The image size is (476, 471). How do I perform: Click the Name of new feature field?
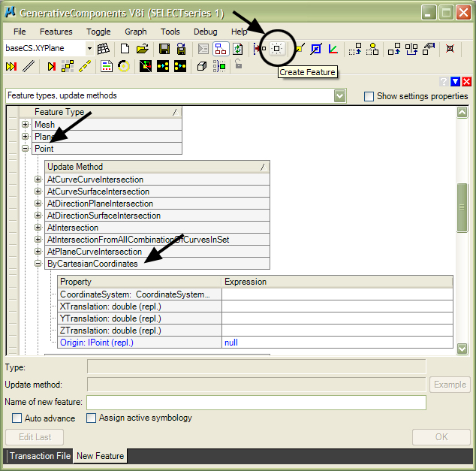pos(256,403)
